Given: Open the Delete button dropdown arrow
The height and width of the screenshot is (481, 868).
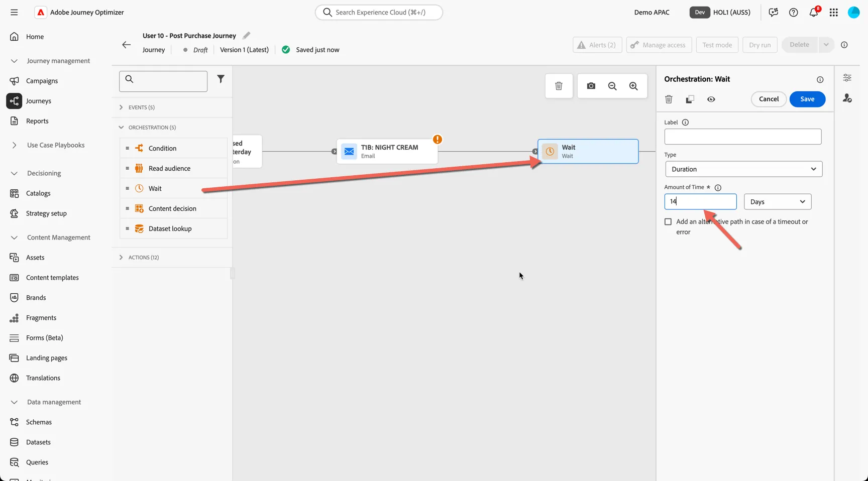Looking at the screenshot, I should (826, 45).
